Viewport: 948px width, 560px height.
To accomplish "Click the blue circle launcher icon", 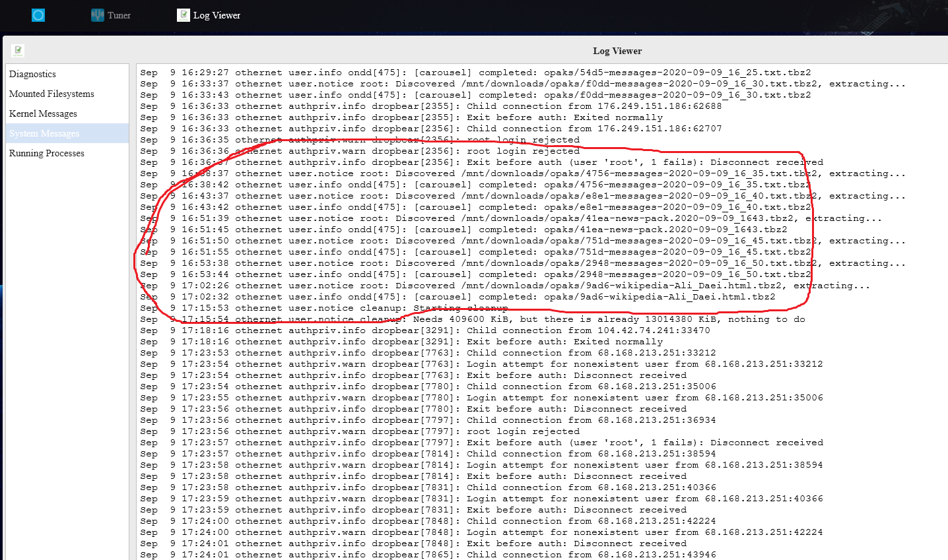I will point(38,15).
